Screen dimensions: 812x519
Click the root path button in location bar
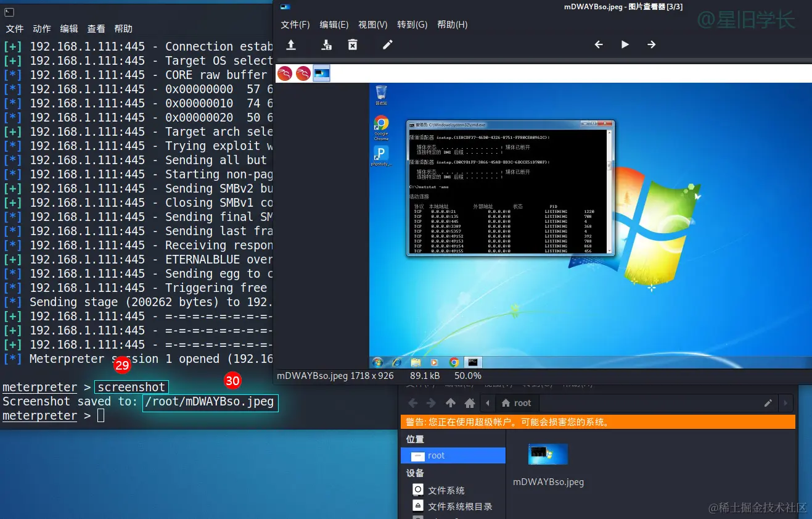517,403
